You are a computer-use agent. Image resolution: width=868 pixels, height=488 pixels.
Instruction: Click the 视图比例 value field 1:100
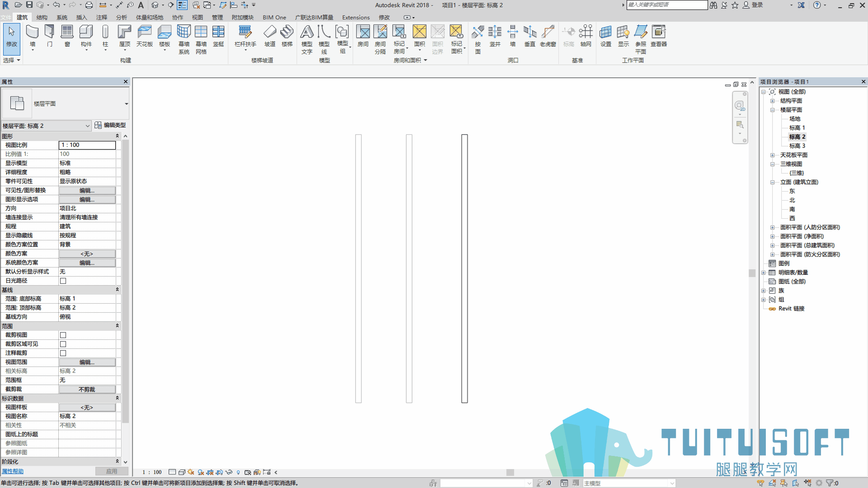pyautogui.click(x=87, y=145)
